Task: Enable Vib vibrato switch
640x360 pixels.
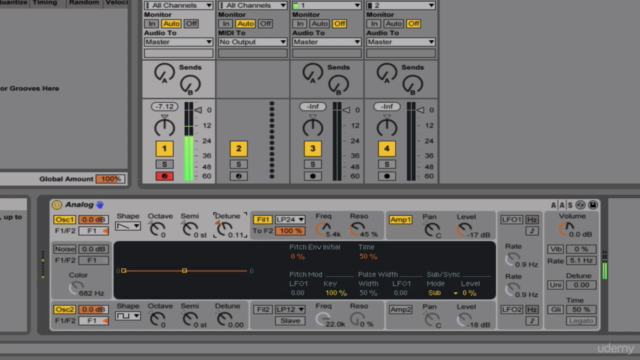Action: (x=555, y=249)
